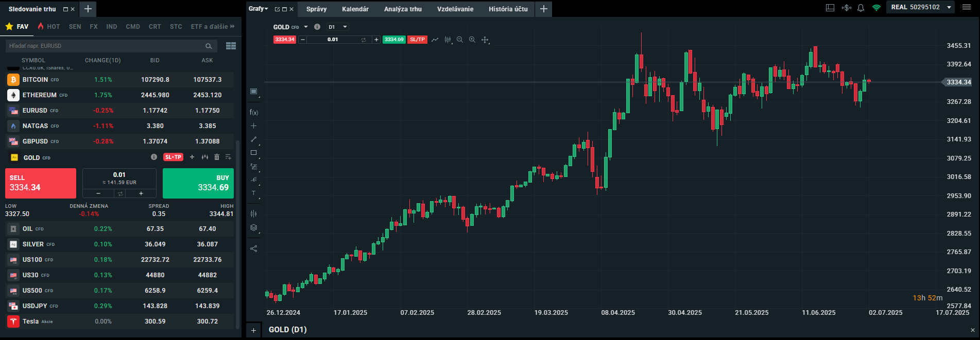
Task: Open the D1 timeframe dropdown
Action: tap(338, 27)
